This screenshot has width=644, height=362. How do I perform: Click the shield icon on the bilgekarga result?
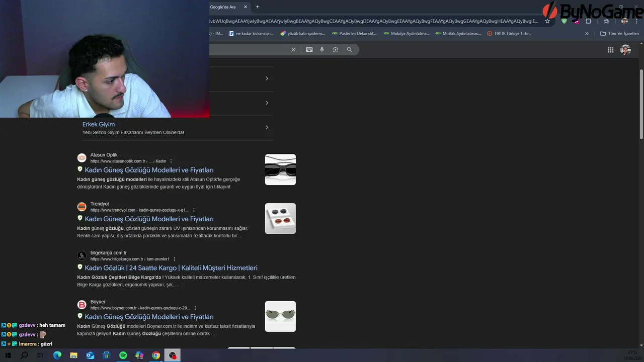point(79,267)
